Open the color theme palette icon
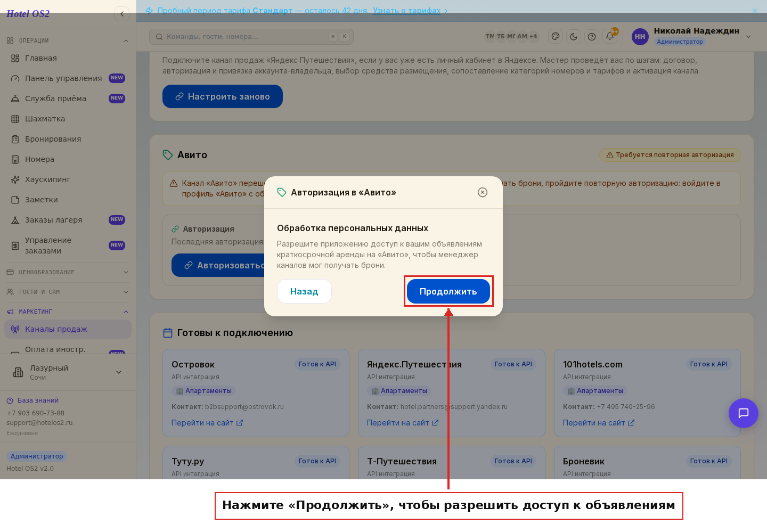This screenshot has height=532, width=767. pyautogui.click(x=556, y=37)
